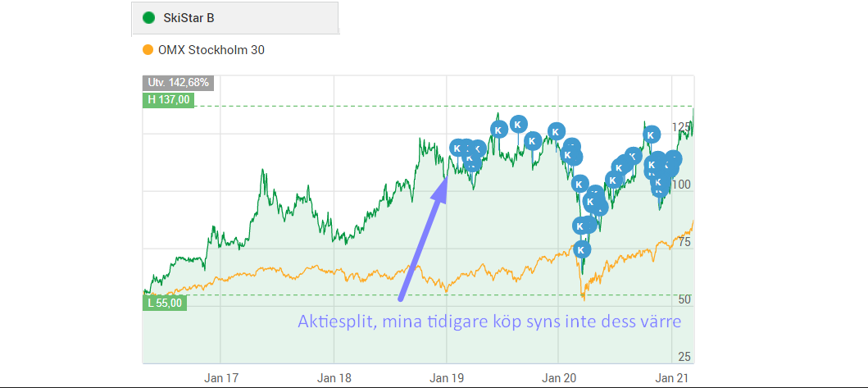Click the orange dot beside OMX Stockholm 30
Screen dimensions: 868x388
[148, 50]
